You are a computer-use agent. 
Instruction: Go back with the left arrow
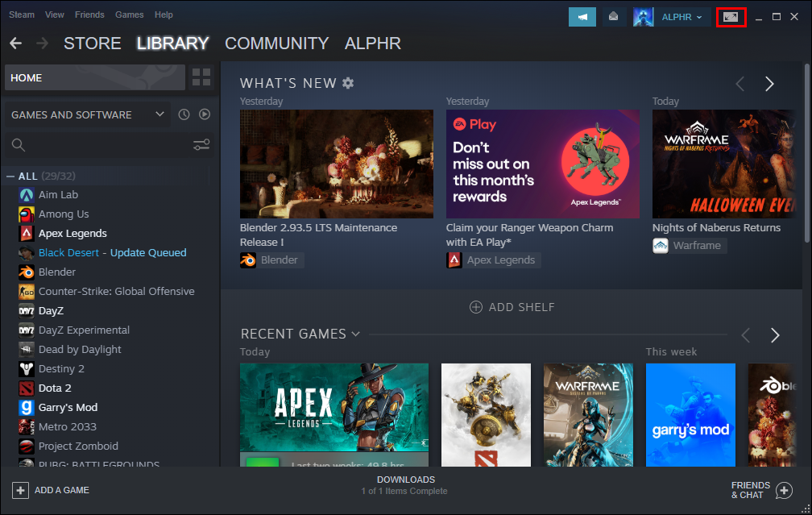[x=15, y=43]
